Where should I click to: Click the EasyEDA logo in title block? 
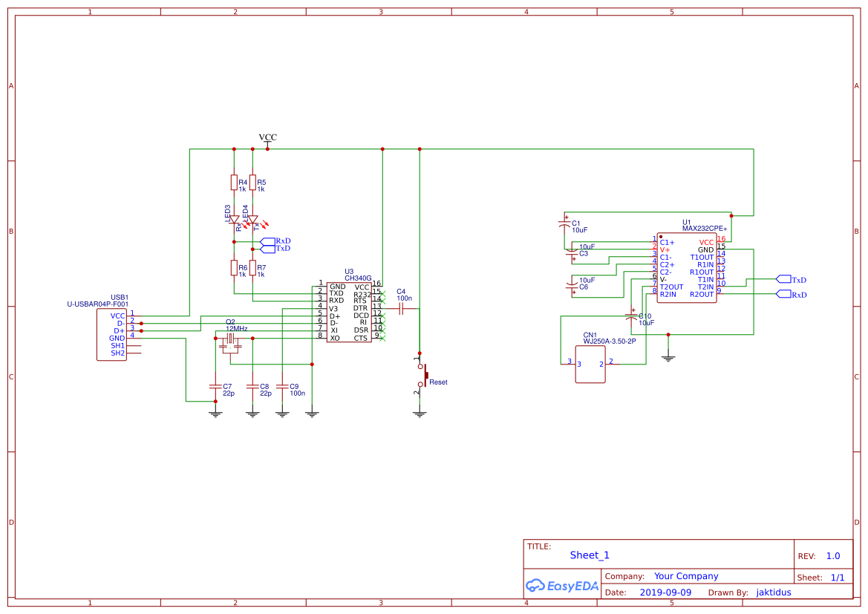(562, 585)
